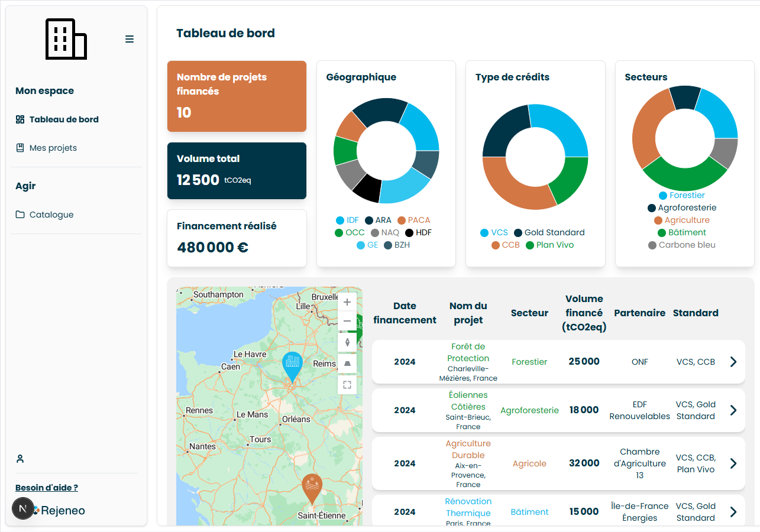Toggle map fullscreen mode

tap(347, 385)
